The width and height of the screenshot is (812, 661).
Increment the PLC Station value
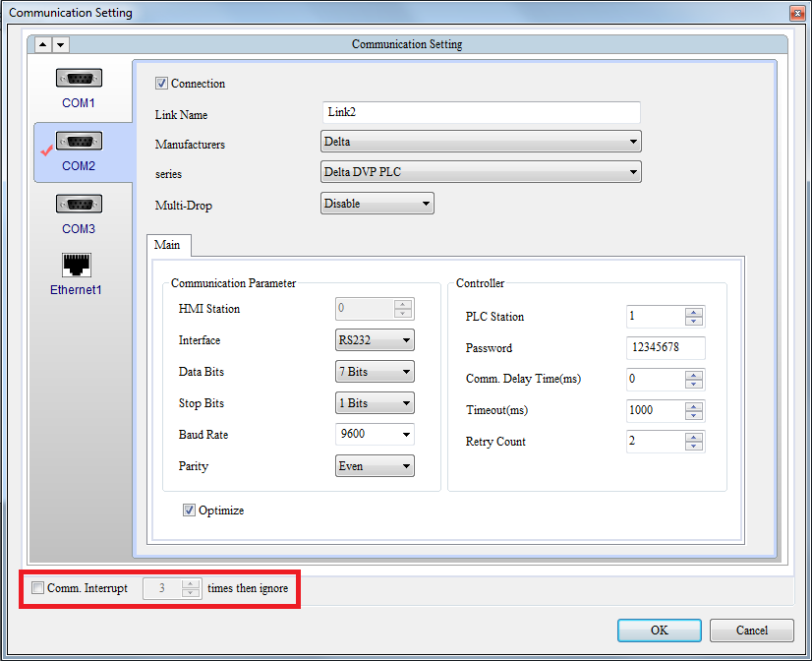point(693,312)
